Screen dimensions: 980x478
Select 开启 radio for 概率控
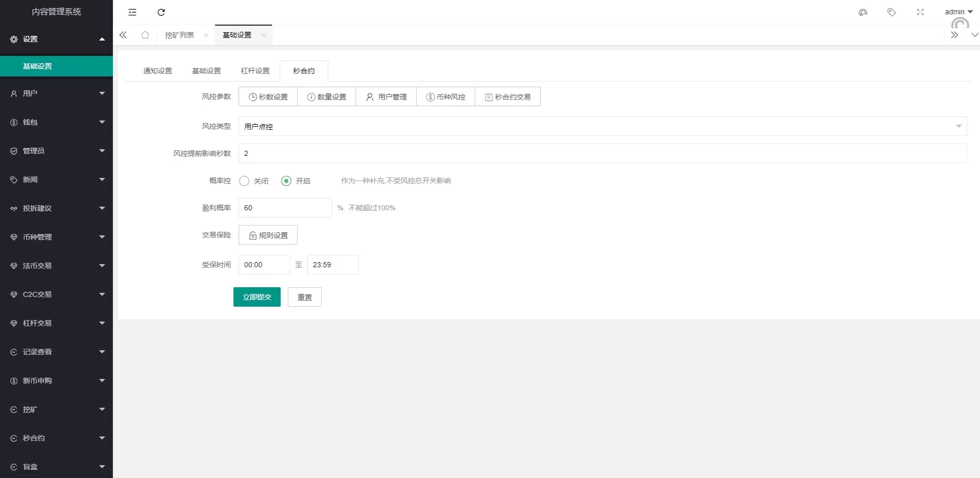coord(286,181)
